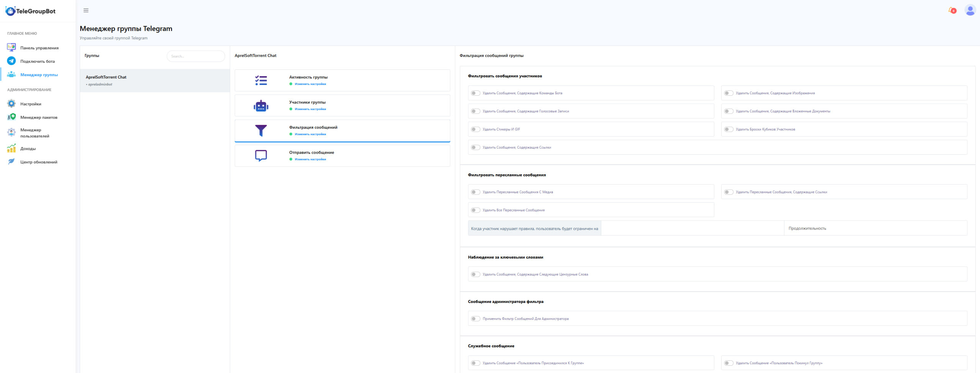Toggle delete messages containing bot commands
This screenshot has height=373, width=980.
click(475, 93)
